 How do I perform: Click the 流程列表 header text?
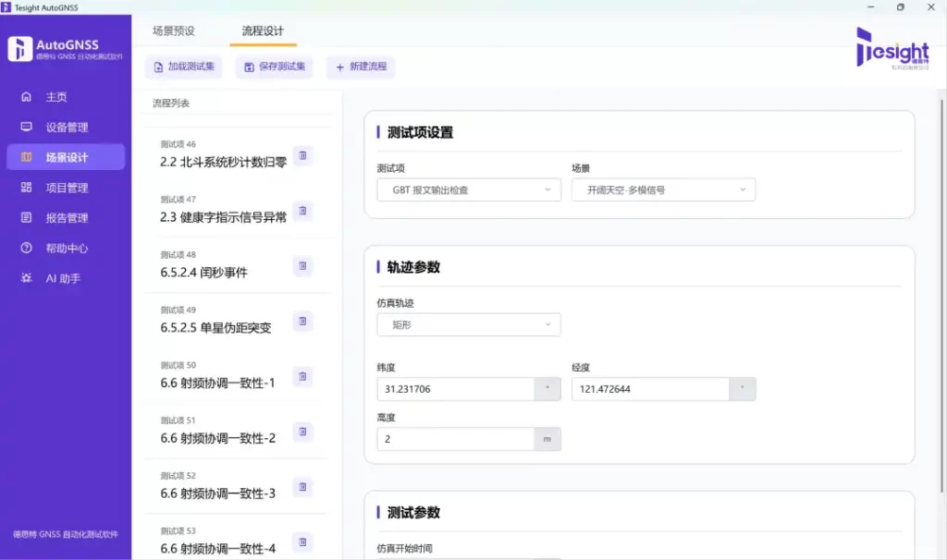(171, 103)
